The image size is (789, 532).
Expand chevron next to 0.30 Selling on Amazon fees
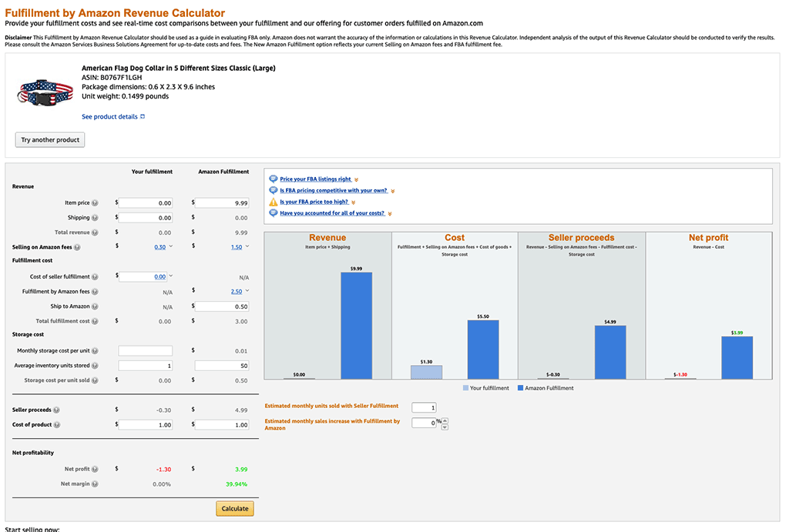coord(170,246)
